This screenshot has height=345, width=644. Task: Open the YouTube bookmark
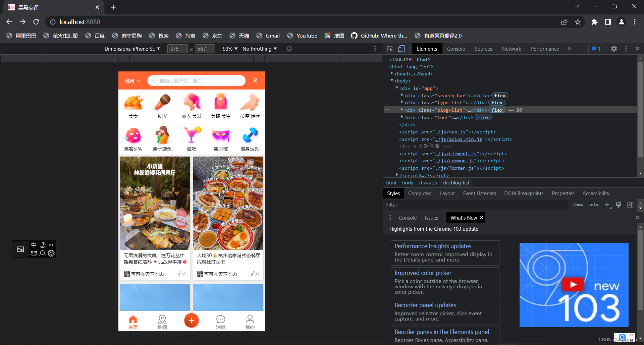302,36
